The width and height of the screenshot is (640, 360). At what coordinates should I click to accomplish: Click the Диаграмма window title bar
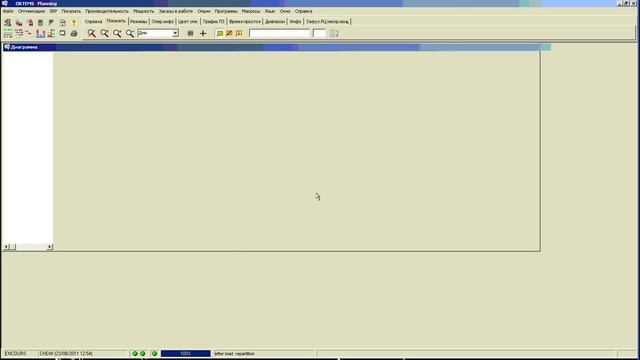pyautogui.click(x=271, y=47)
